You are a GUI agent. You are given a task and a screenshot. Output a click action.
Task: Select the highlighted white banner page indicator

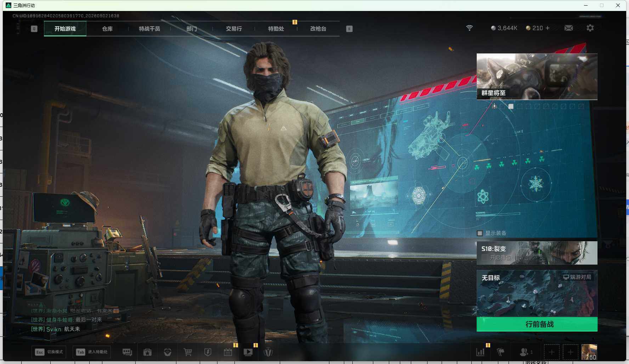point(511,106)
